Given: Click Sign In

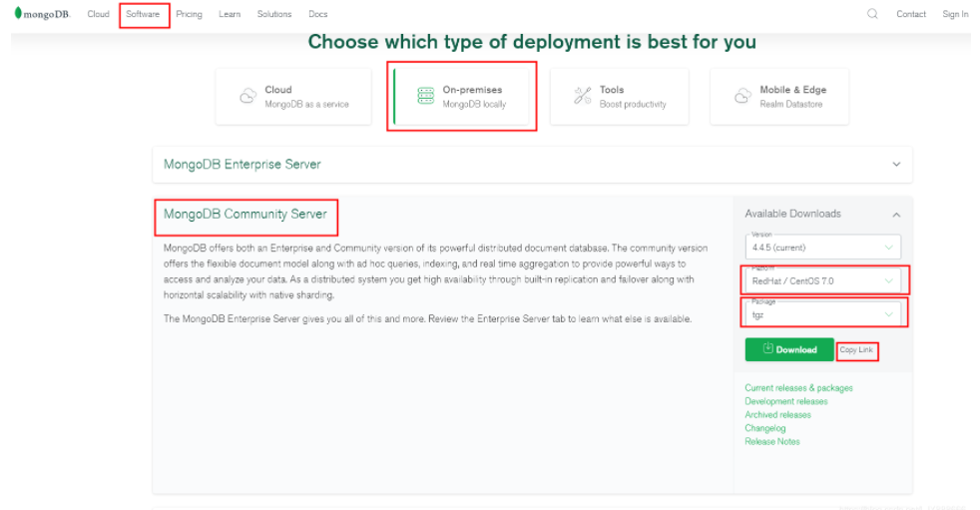Looking at the screenshot, I should coord(955,14).
